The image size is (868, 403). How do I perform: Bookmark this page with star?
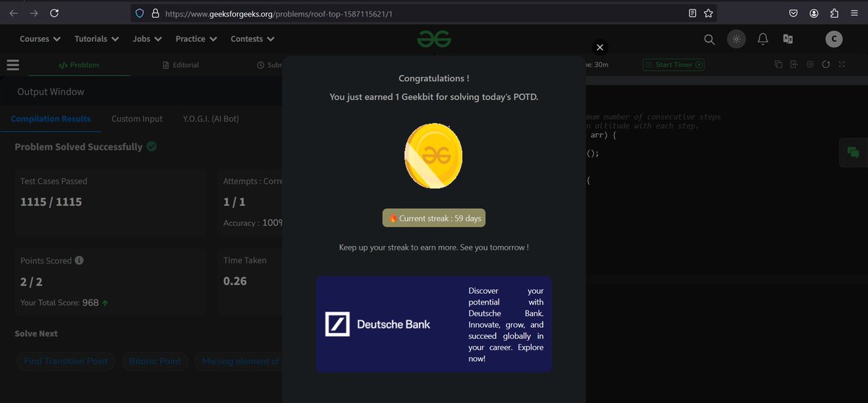[708, 13]
